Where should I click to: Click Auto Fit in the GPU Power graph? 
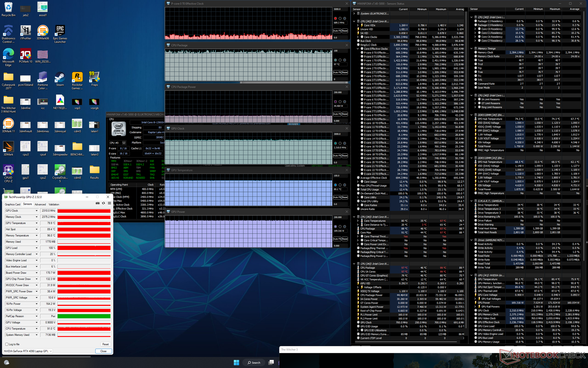(337, 239)
